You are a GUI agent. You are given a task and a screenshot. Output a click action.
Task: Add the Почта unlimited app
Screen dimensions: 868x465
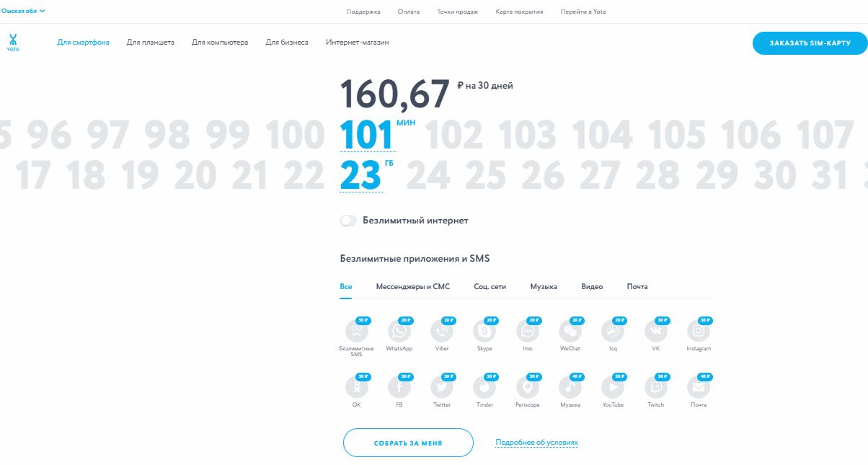pos(699,388)
